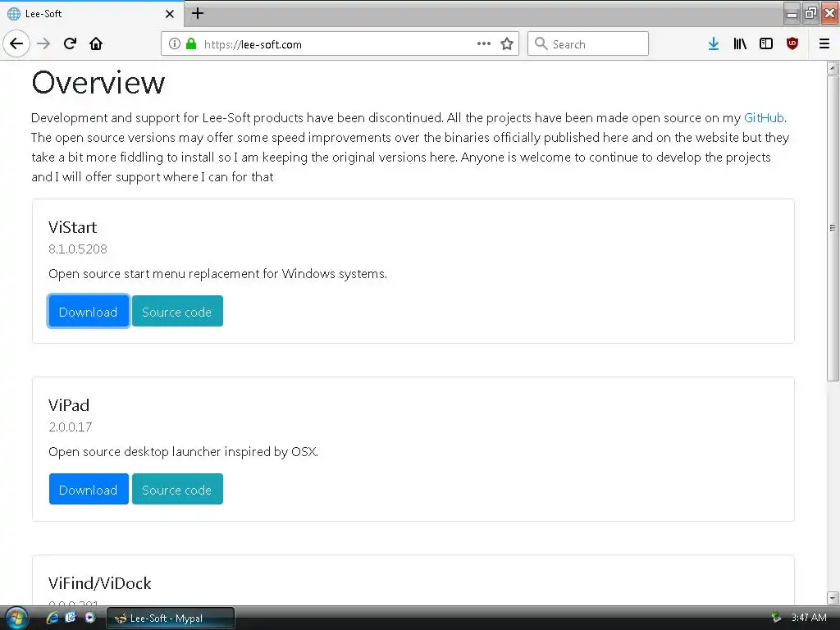
Task: Click the ViPad product heading
Action: coord(69,405)
